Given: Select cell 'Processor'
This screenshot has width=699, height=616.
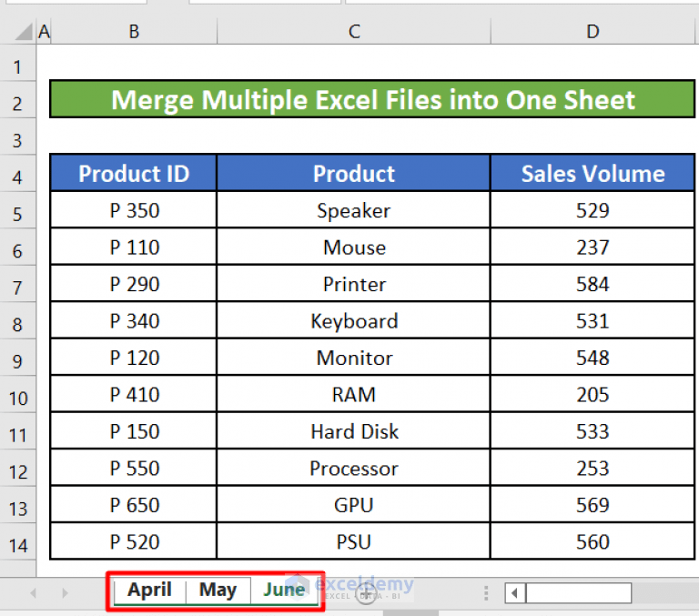Looking at the screenshot, I should [353, 468].
